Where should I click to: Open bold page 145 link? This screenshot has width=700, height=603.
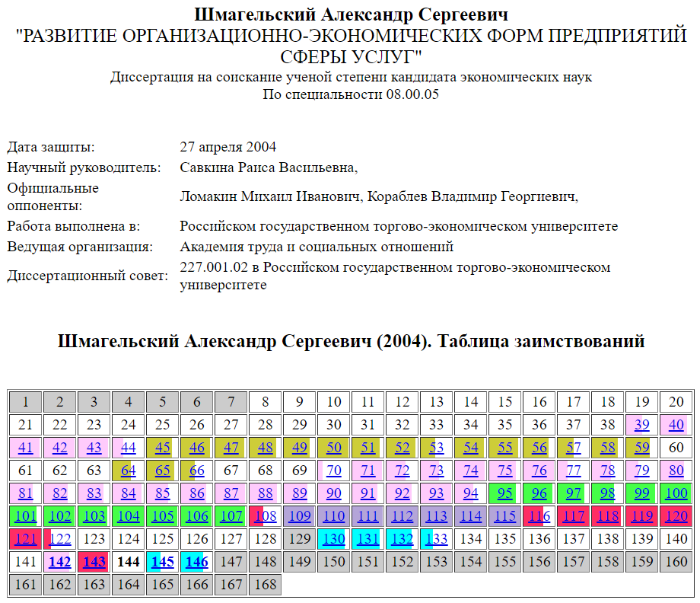click(163, 561)
